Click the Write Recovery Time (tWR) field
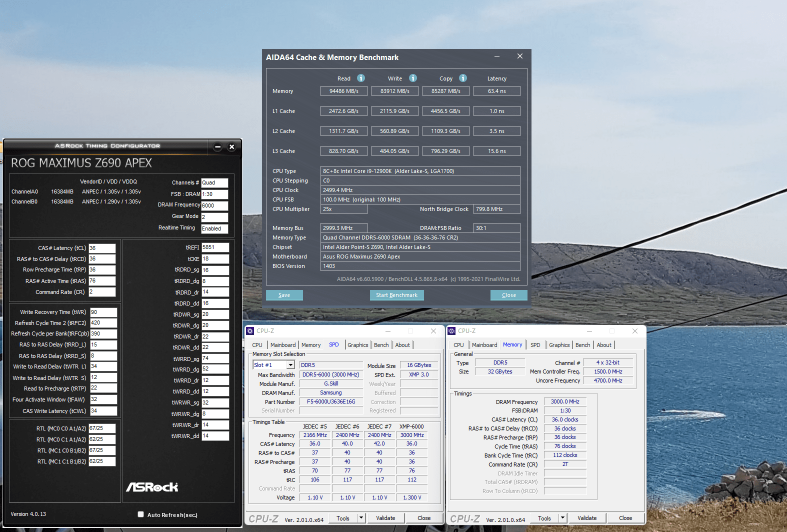The width and height of the screenshot is (787, 532). (x=103, y=312)
